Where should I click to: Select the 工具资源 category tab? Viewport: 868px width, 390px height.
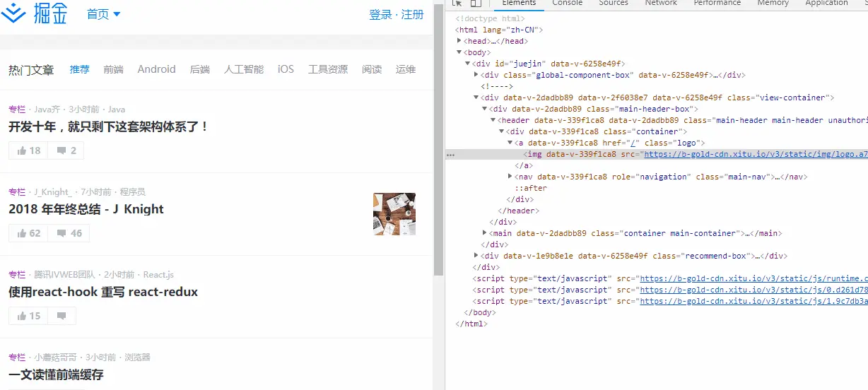(x=328, y=69)
